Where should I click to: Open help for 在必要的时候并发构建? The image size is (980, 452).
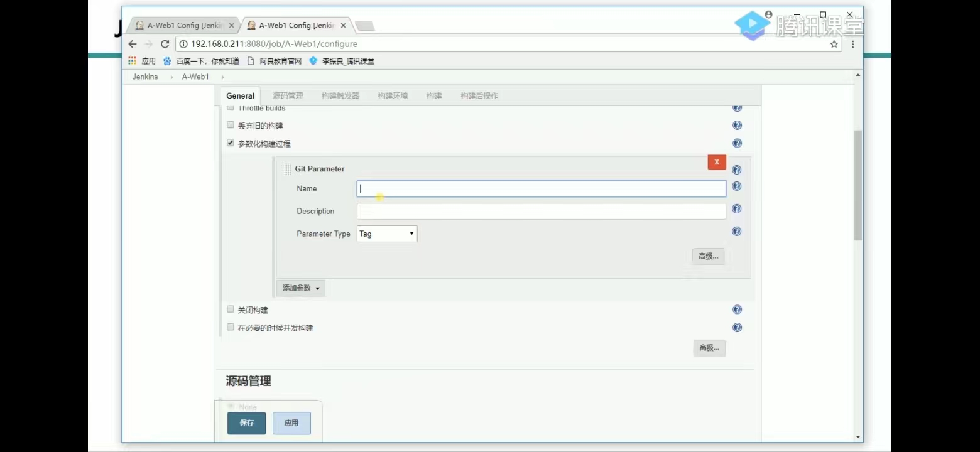738,327
